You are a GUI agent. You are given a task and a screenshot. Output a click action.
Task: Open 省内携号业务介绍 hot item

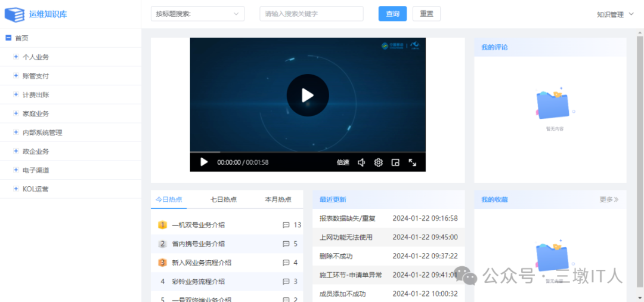pos(199,244)
